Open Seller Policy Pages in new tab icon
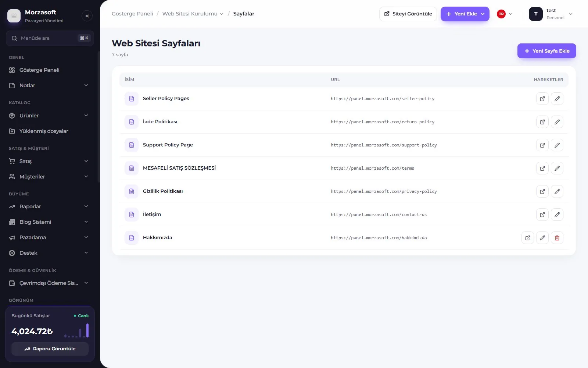 [x=542, y=99]
